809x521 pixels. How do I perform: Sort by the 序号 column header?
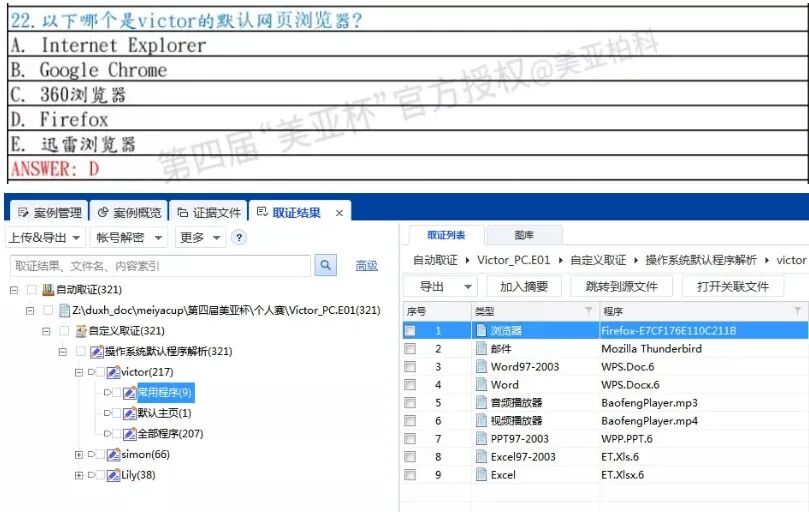pyautogui.click(x=437, y=311)
